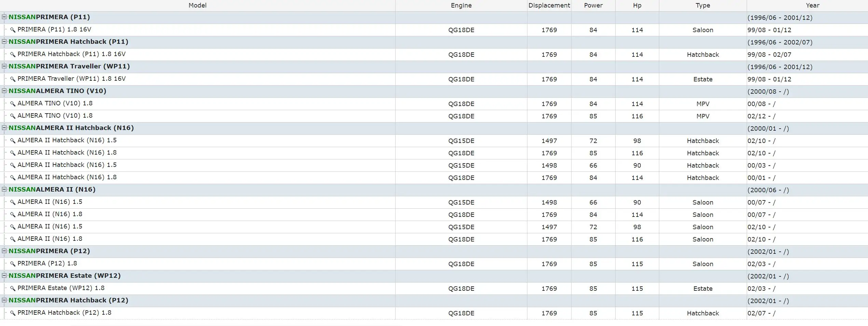Image resolution: width=868 pixels, height=326 pixels.
Task: Sort by the Displacement column header
Action: (x=549, y=5)
